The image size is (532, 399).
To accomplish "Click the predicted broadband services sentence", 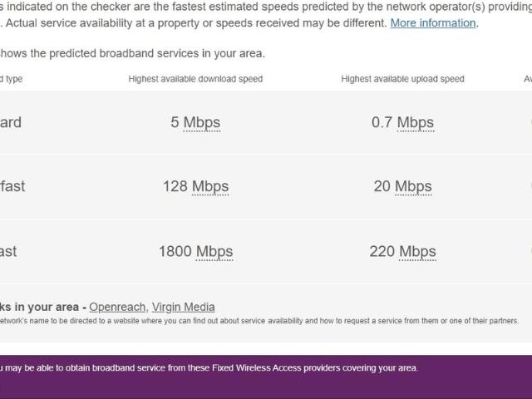I will (133, 54).
